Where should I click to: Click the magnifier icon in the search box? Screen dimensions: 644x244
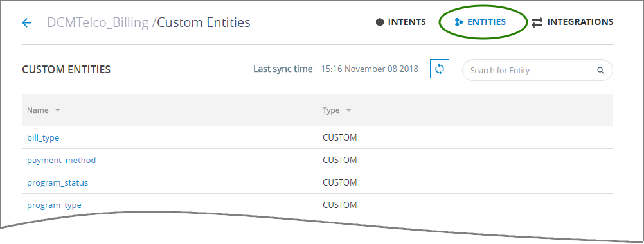click(x=601, y=71)
